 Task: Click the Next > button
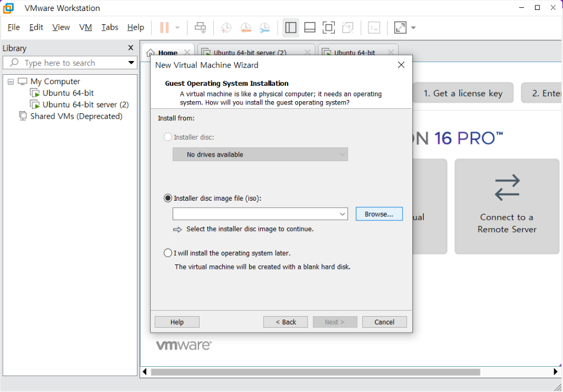click(335, 322)
